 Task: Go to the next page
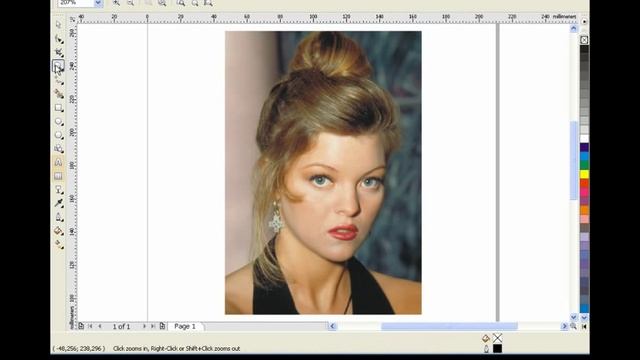tap(144, 326)
